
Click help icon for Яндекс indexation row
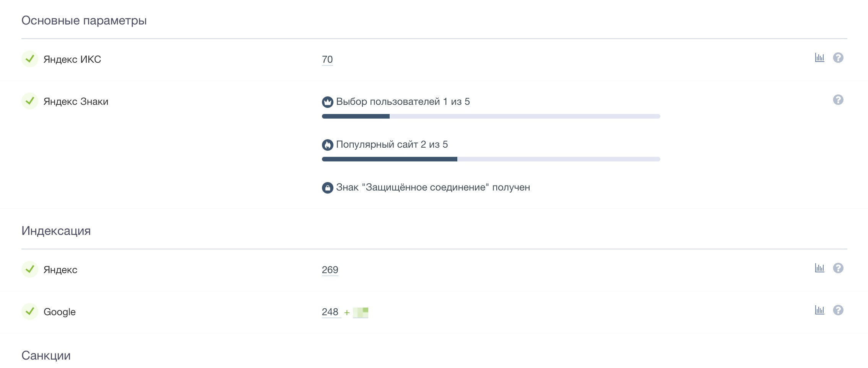tap(838, 268)
